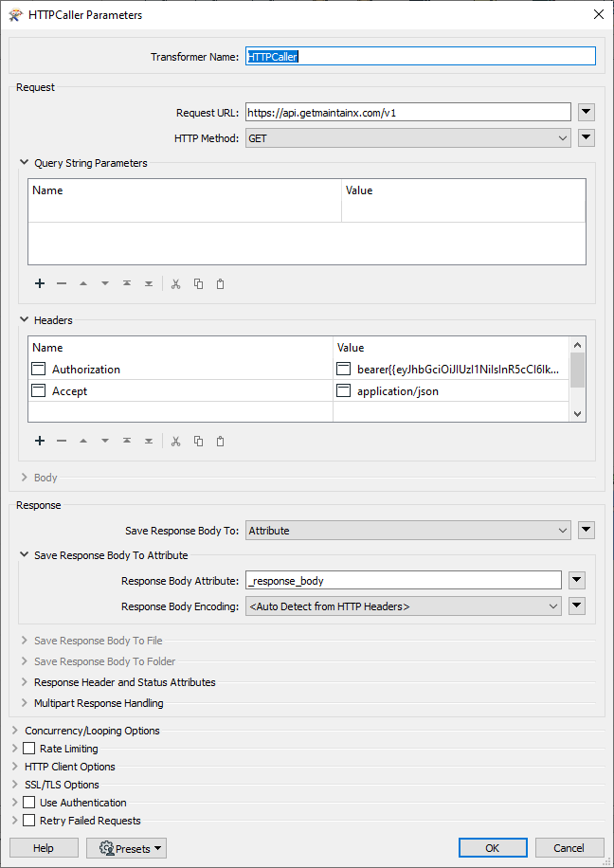Expand the Rate Limiting section arrow
Screen dimensions: 614x868
point(15,749)
